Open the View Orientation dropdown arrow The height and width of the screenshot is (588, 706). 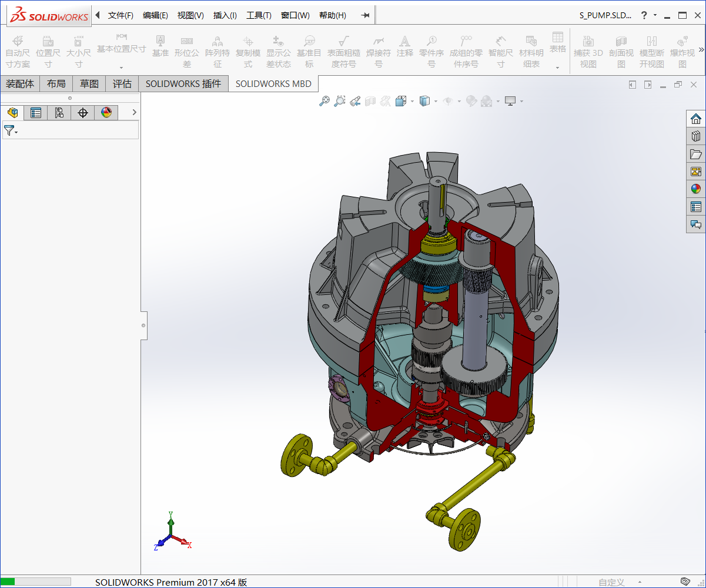coord(412,102)
